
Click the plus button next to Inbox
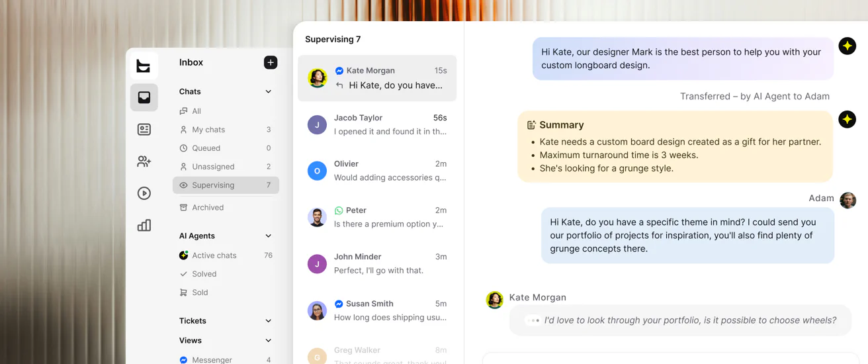point(271,62)
